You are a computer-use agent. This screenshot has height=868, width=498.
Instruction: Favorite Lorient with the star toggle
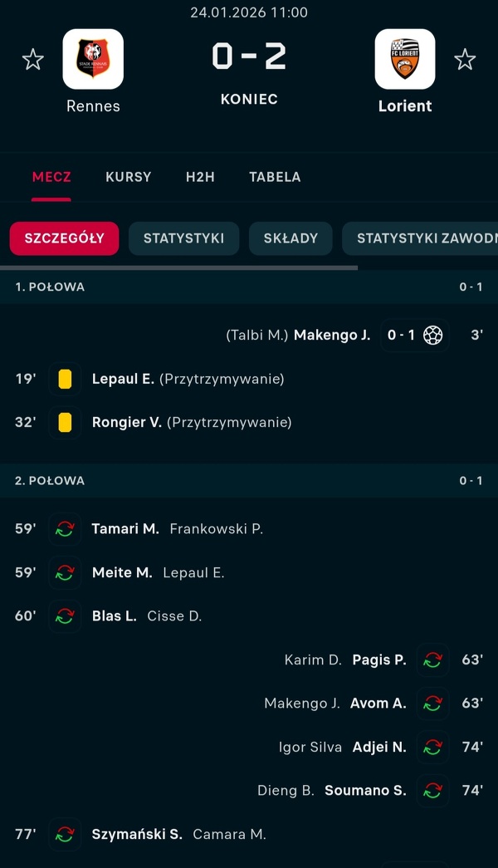(465, 59)
